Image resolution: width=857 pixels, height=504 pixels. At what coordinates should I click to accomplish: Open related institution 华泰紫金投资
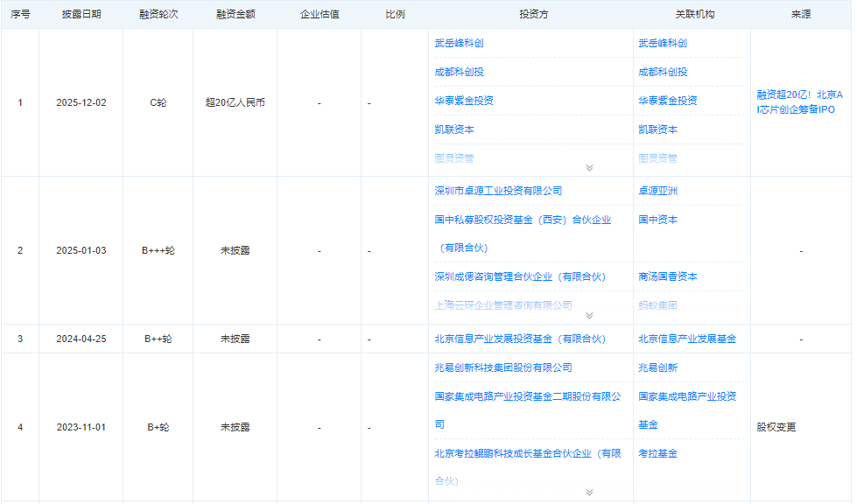(x=667, y=101)
